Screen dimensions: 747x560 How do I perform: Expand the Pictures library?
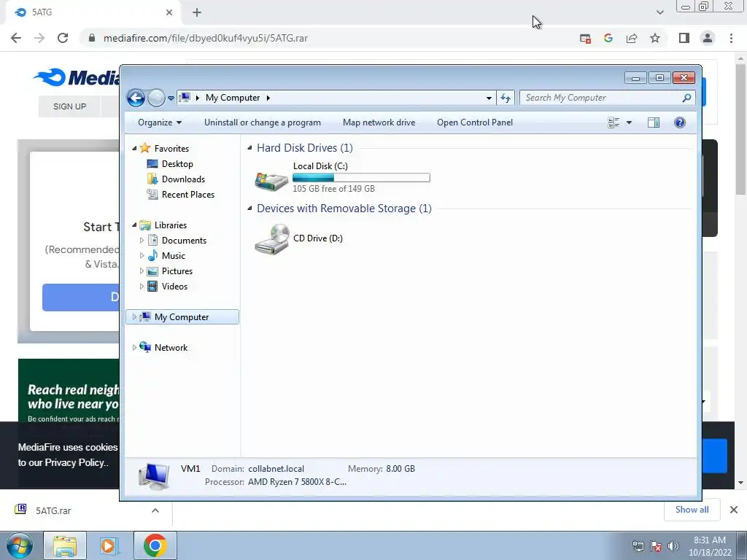[x=142, y=271]
